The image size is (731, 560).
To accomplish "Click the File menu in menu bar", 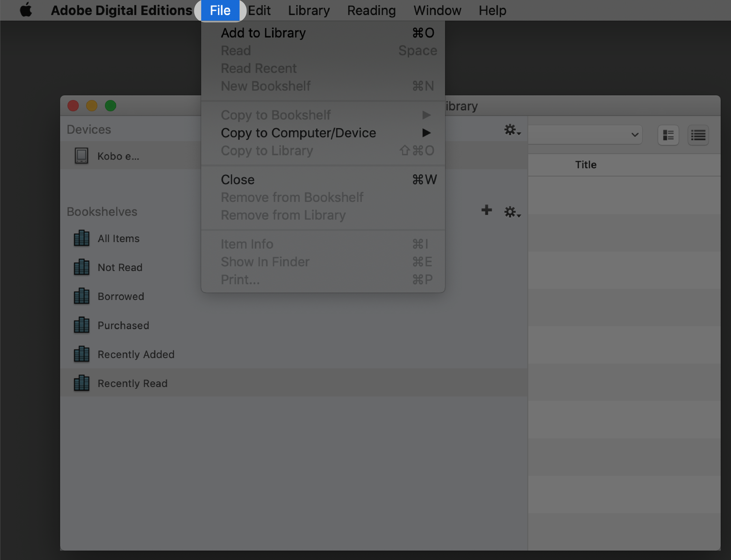I will pos(220,11).
